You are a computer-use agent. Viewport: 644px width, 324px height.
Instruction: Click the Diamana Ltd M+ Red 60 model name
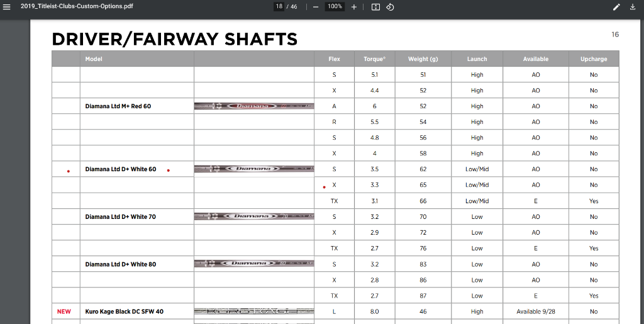[118, 106]
